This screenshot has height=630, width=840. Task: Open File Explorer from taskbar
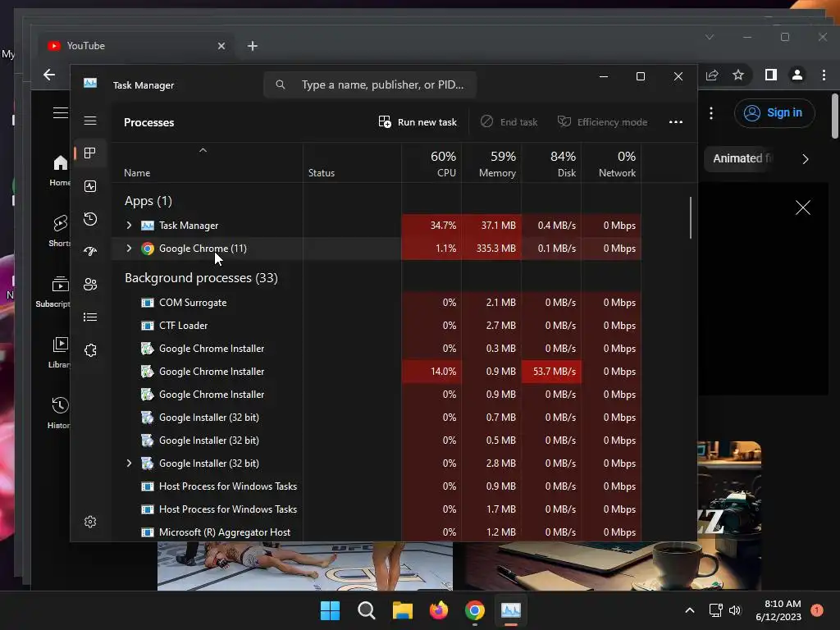click(402, 610)
